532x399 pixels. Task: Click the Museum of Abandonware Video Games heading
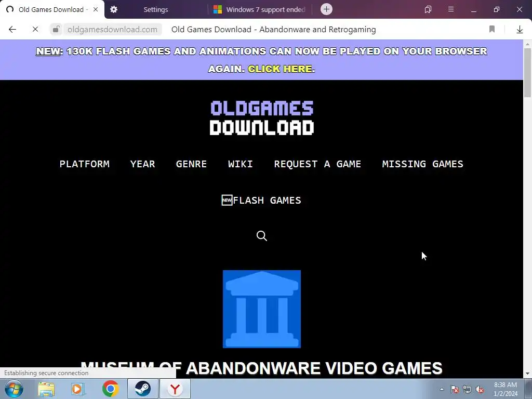tap(262, 368)
